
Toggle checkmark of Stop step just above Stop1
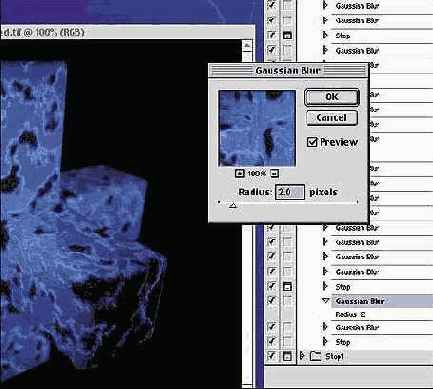pyautogui.click(x=272, y=342)
